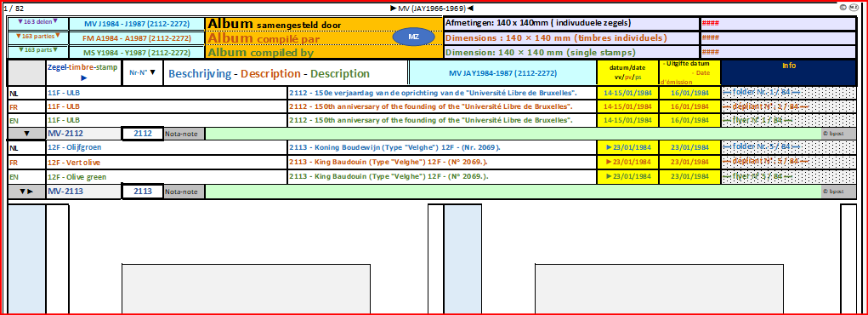Click Nota-note in the MV-2113 row
The height and width of the screenshot is (315, 868).
pyautogui.click(x=184, y=192)
